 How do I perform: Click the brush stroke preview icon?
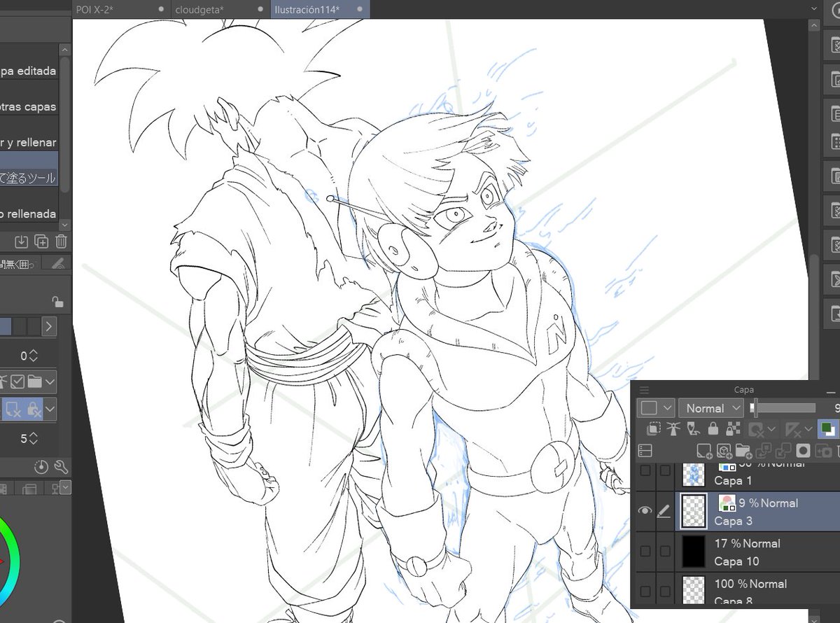pyautogui.click(x=59, y=263)
